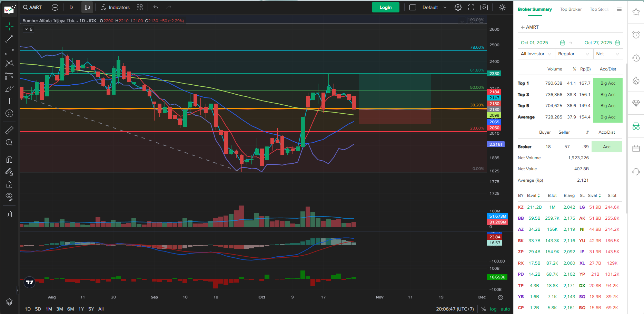Select the text annotation tool
The width and height of the screenshot is (644, 314).
pyautogui.click(x=9, y=101)
